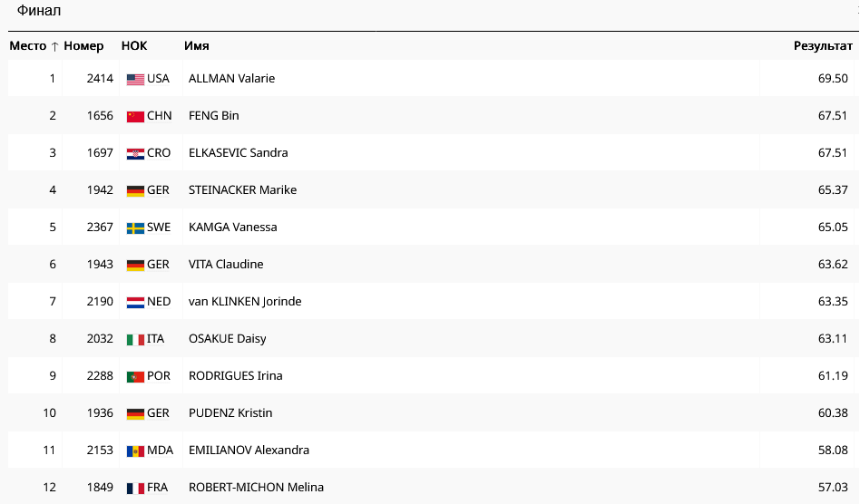Select the KAMGA Vanessa name
The height and width of the screenshot is (504, 860).
coord(232,228)
